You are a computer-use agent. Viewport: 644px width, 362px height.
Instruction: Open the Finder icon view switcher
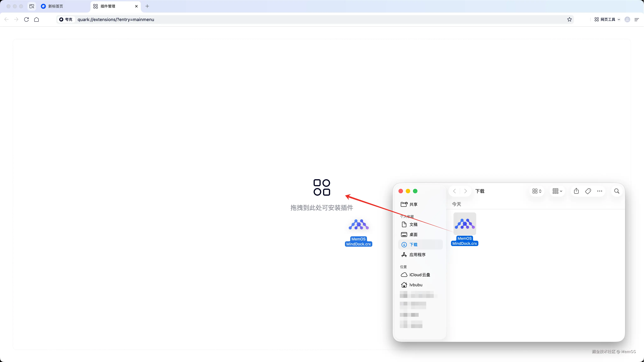click(x=537, y=191)
